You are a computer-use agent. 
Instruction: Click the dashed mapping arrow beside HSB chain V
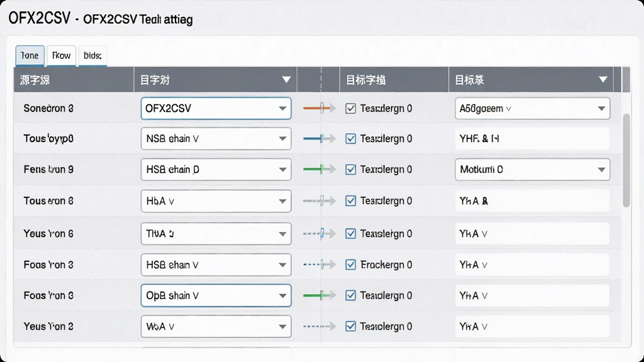coord(319,265)
